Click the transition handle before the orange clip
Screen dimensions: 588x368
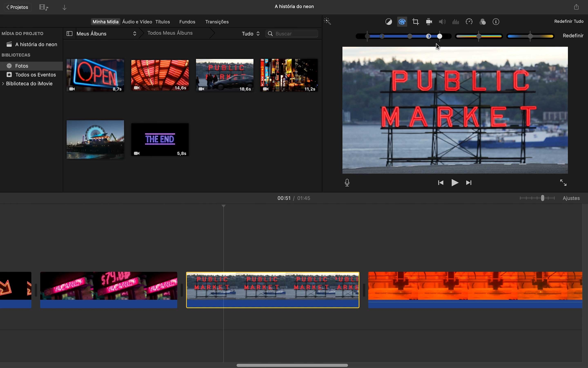(364, 290)
